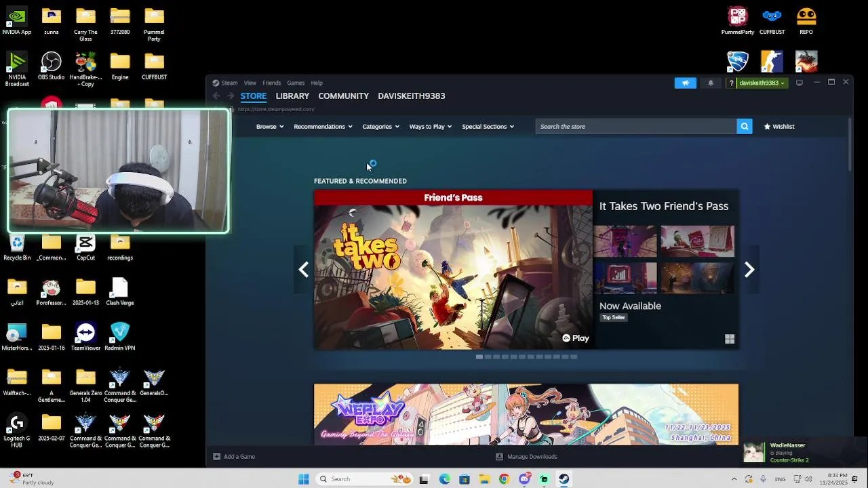Switch to the STORE tab
Image resolution: width=868 pixels, height=488 pixels.
point(254,96)
